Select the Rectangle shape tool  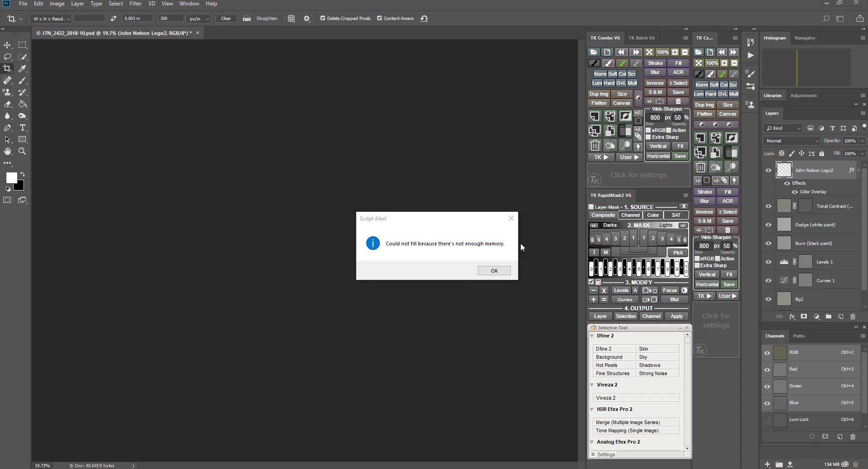tap(22, 139)
